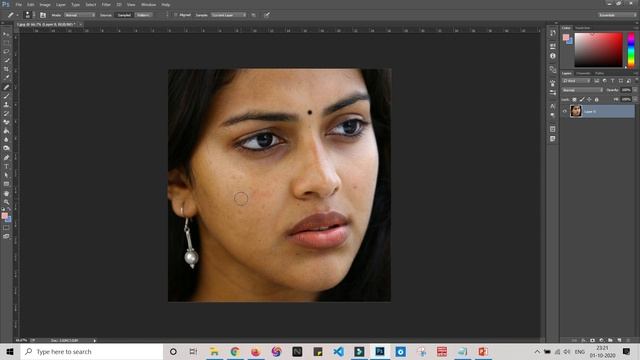The width and height of the screenshot is (640, 360).
Task: Switch to the Paths tab
Action: click(599, 73)
